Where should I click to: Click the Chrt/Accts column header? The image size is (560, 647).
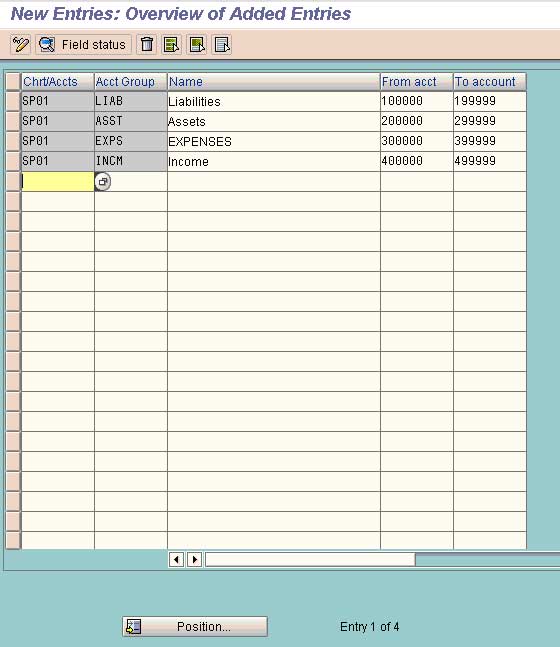[x=58, y=82]
